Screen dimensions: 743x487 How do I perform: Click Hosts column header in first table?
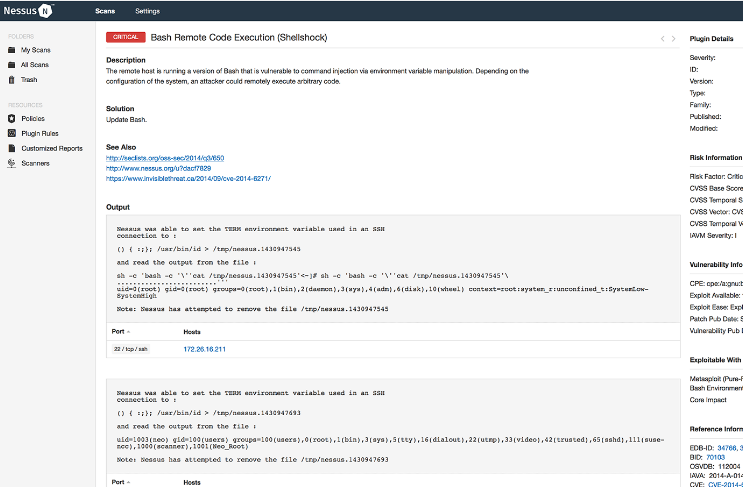point(192,332)
